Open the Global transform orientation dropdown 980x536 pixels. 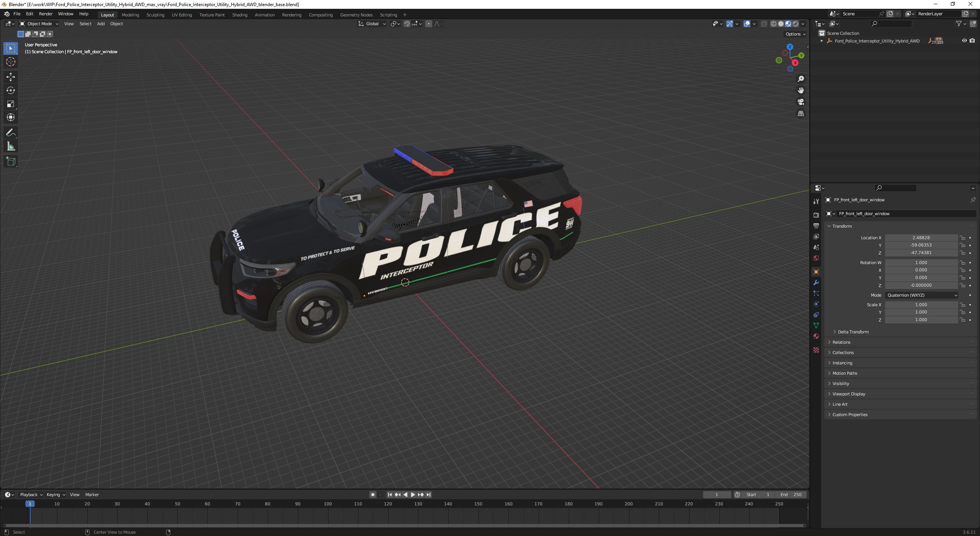(x=372, y=24)
